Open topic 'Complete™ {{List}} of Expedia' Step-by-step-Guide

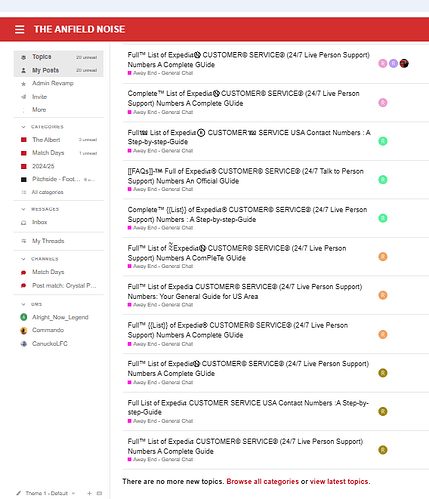(x=247, y=215)
